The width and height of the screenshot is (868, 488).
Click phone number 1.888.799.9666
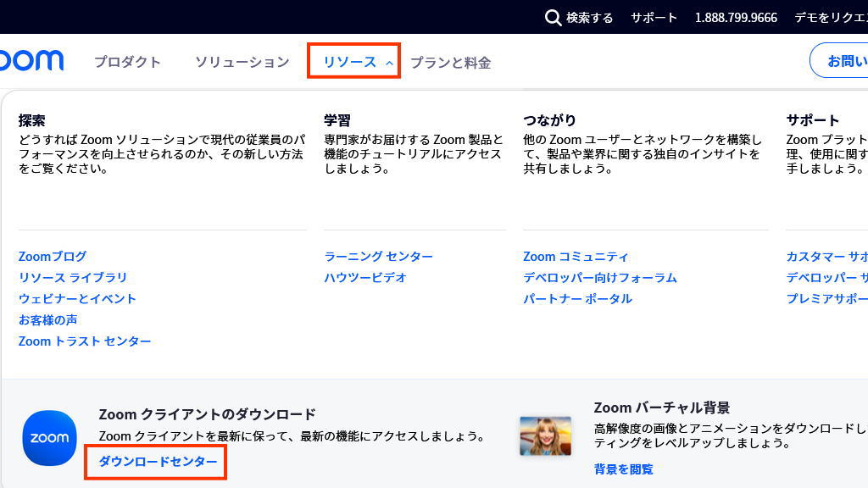736,18
